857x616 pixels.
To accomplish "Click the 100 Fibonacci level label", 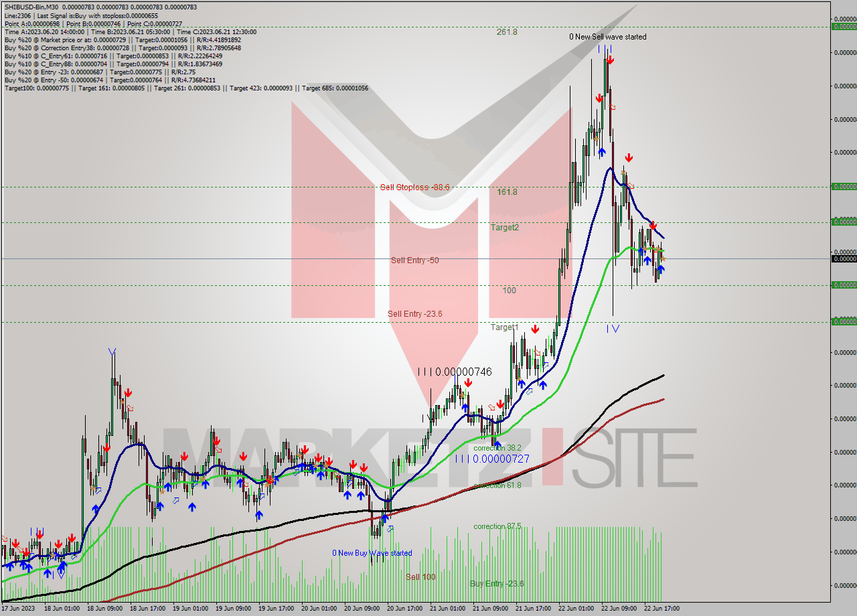I will 509,291.
